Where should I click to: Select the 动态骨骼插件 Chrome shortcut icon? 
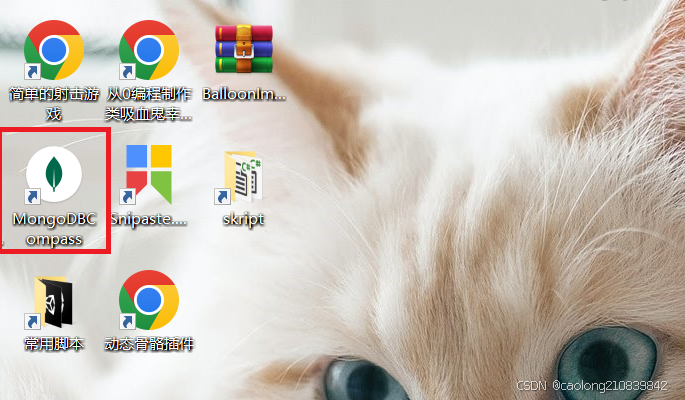(149, 300)
